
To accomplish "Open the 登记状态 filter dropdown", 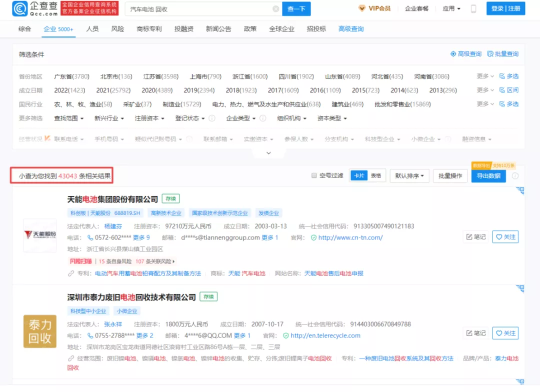I will (x=190, y=118).
